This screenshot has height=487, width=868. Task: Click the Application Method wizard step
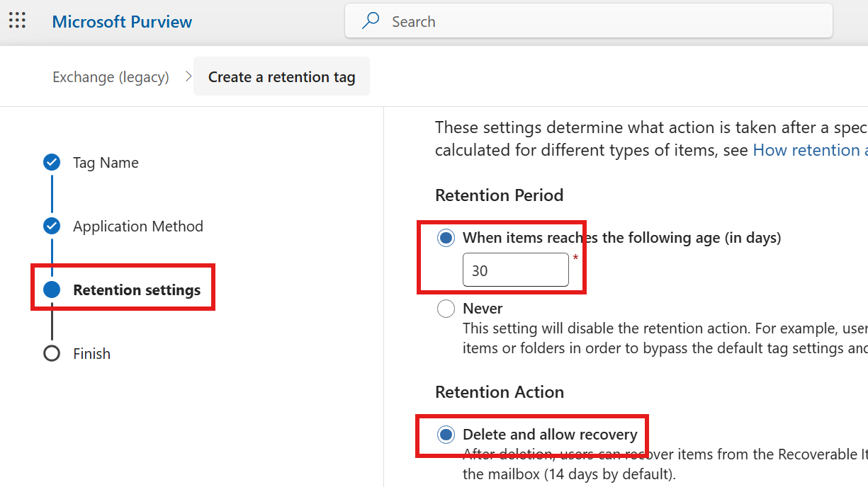138,226
